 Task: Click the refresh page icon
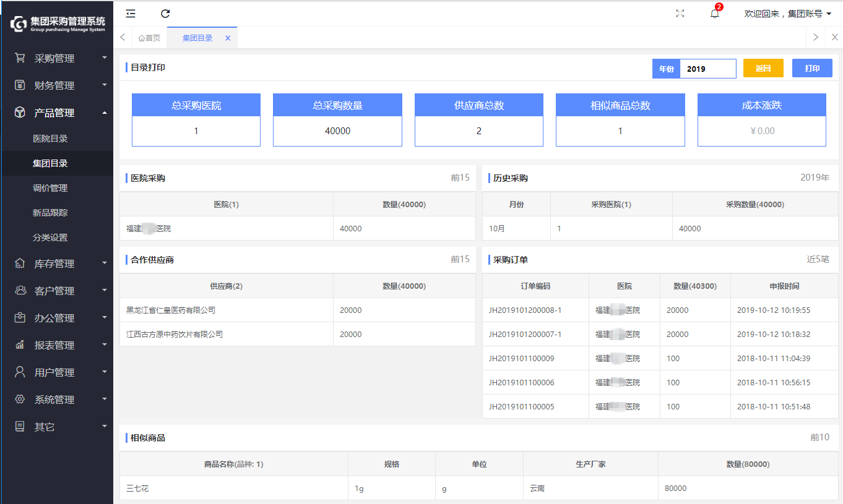point(165,14)
